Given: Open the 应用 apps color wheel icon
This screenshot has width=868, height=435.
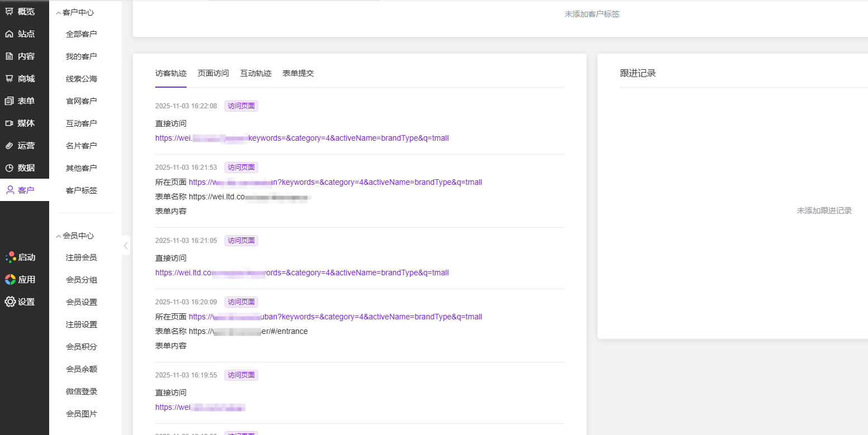Looking at the screenshot, I should [10, 280].
